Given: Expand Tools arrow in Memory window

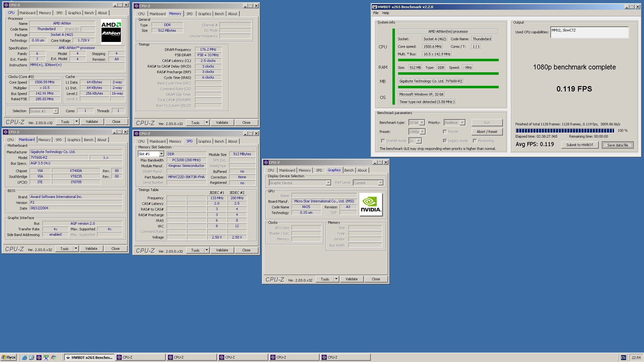Looking at the screenshot, I should click(207, 123).
